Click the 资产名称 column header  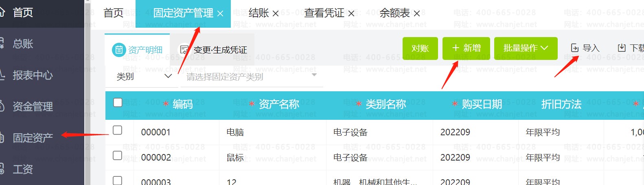click(279, 104)
